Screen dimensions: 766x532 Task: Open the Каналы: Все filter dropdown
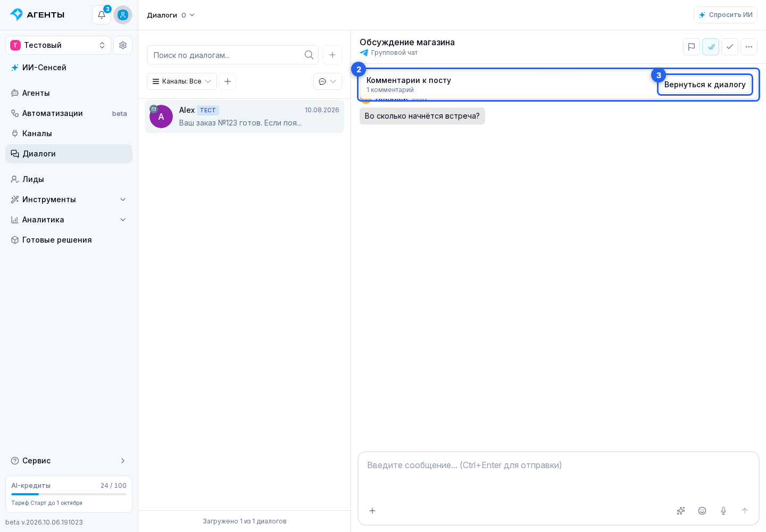click(x=182, y=81)
